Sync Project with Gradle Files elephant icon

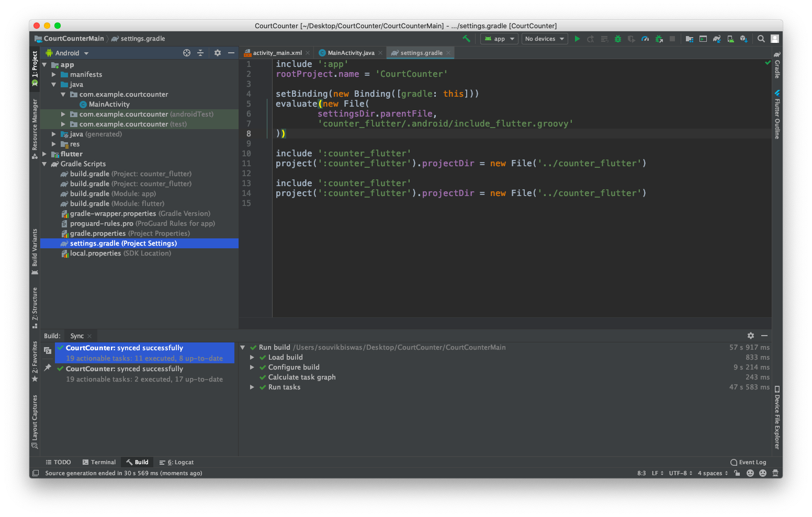(x=717, y=39)
